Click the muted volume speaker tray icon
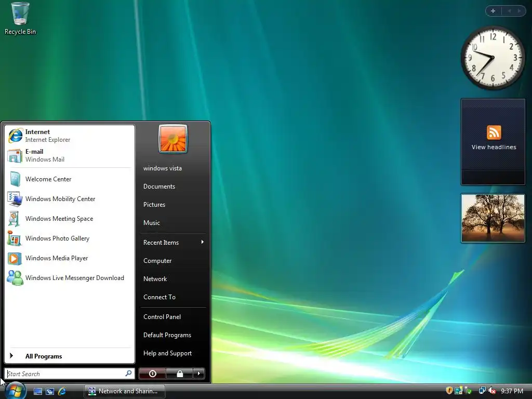Viewport: 532px width, 399px height. pos(491,391)
